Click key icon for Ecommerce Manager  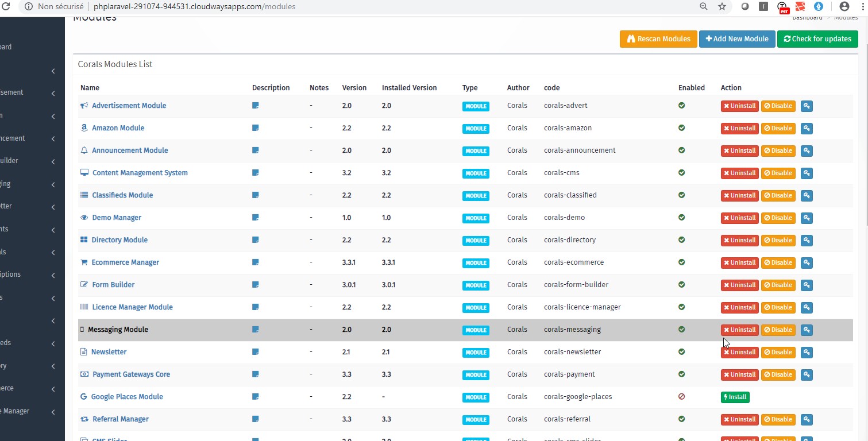807,262
